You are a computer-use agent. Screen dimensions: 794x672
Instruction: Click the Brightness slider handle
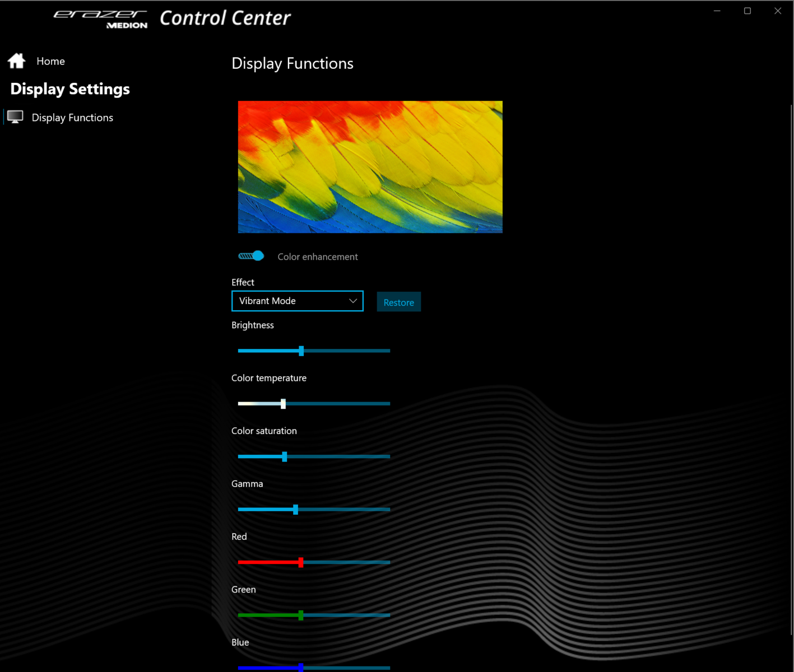[x=301, y=351]
